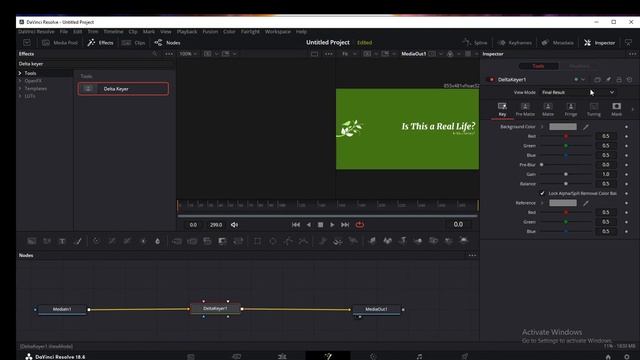This screenshot has width=640, height=360.
Task: Open the Fairlight page music note icon
Action: 419,356
